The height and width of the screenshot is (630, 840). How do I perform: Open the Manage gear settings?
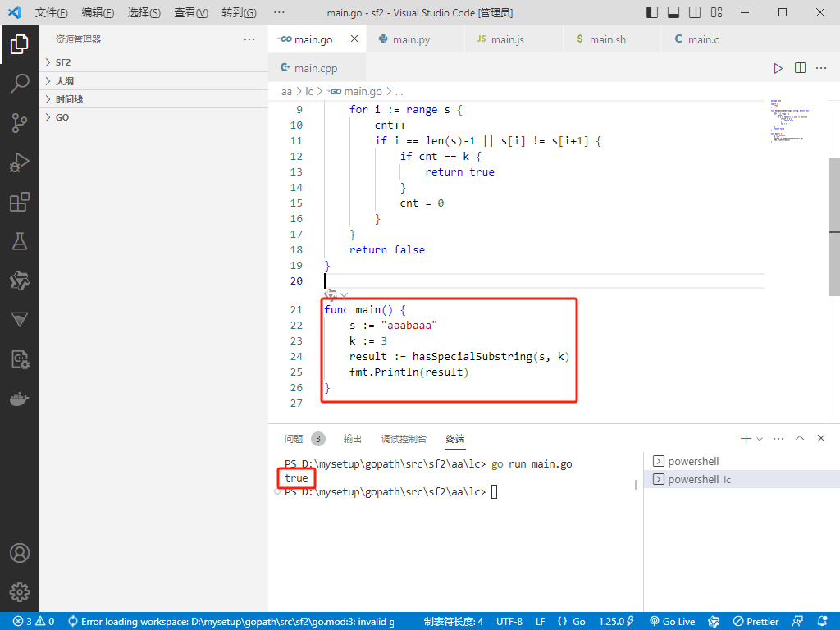click(20, 592)
